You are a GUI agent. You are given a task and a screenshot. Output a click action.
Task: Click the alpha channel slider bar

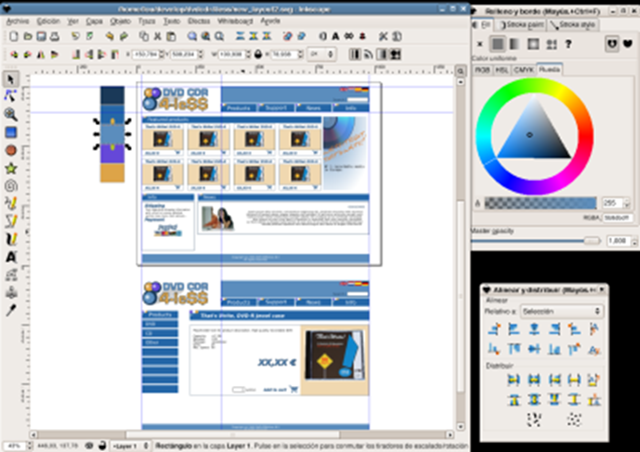point(540,203)
